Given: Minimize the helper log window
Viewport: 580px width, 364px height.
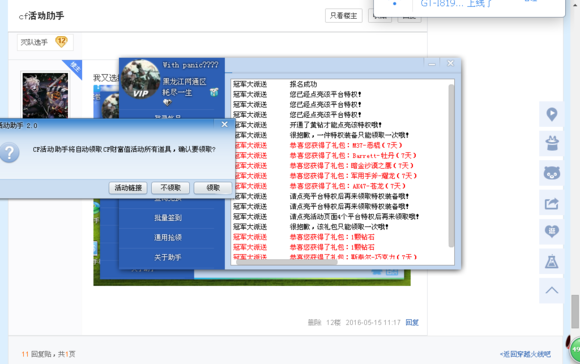Looking at the screenshot, I should 432,64.
